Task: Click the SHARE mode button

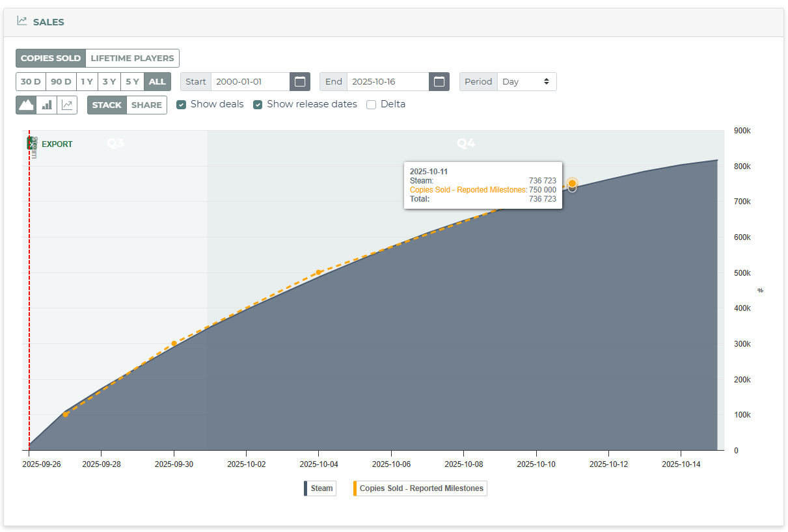Action: click(x=146, y=105)
